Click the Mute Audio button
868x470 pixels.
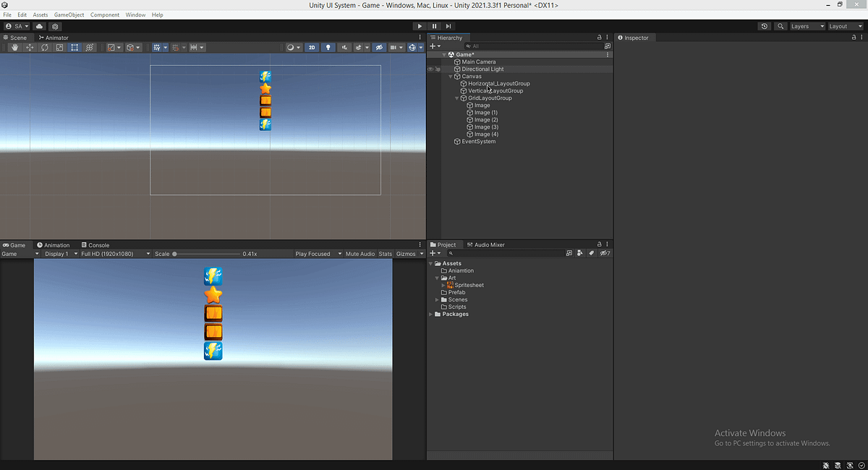(360, 254)
